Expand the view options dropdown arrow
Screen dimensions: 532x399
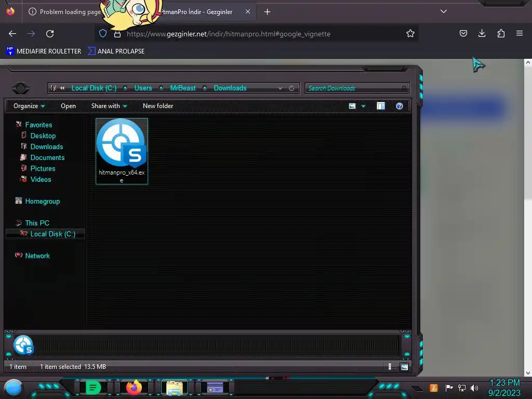coord(363,107)
